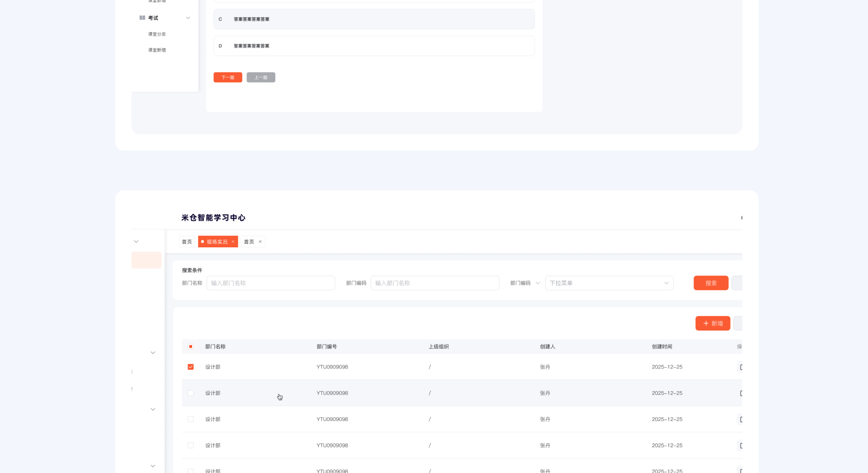The width and height of the screenshot is (868, 473).
Task: Go back with the 上一题 button
Action: [x=261, y=77]
